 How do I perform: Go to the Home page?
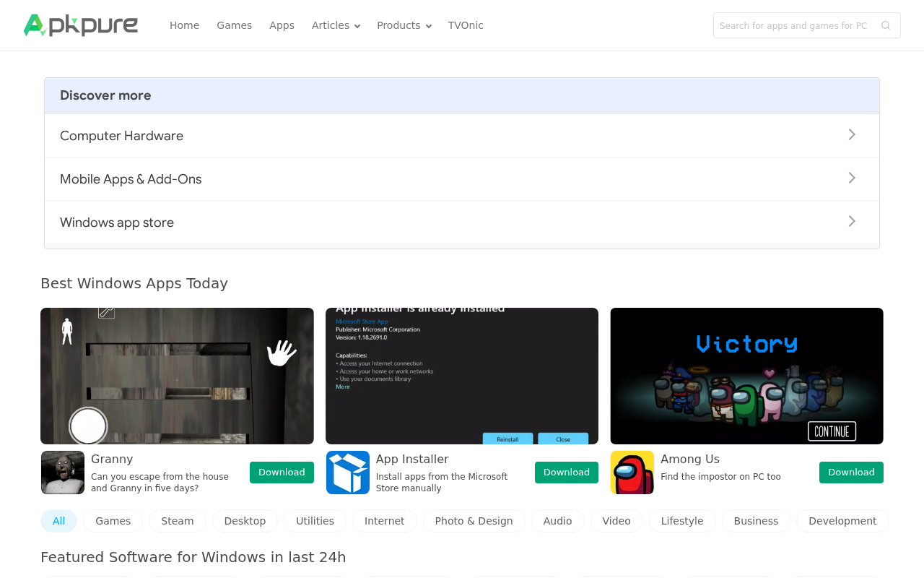coord(184,25)
